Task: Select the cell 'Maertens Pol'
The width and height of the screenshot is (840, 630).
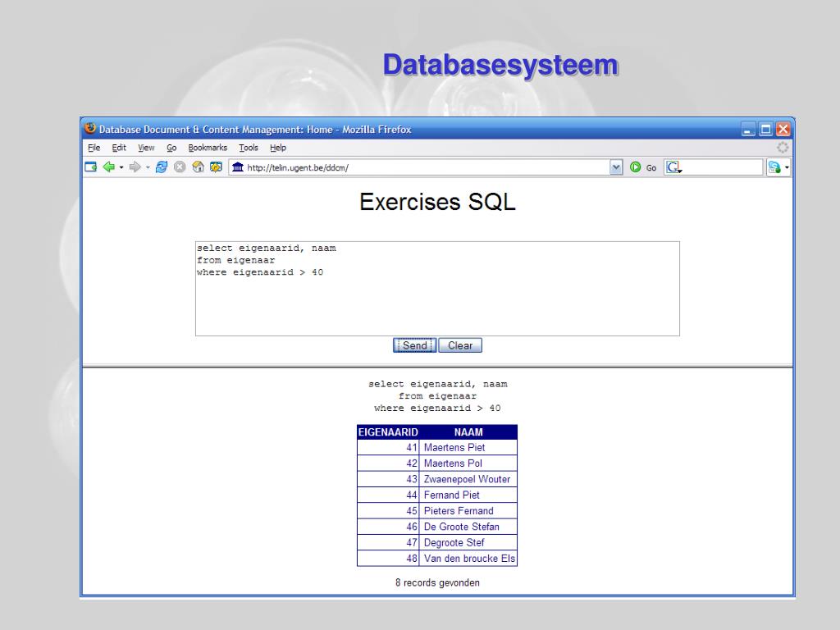Action: coord(468,463)
